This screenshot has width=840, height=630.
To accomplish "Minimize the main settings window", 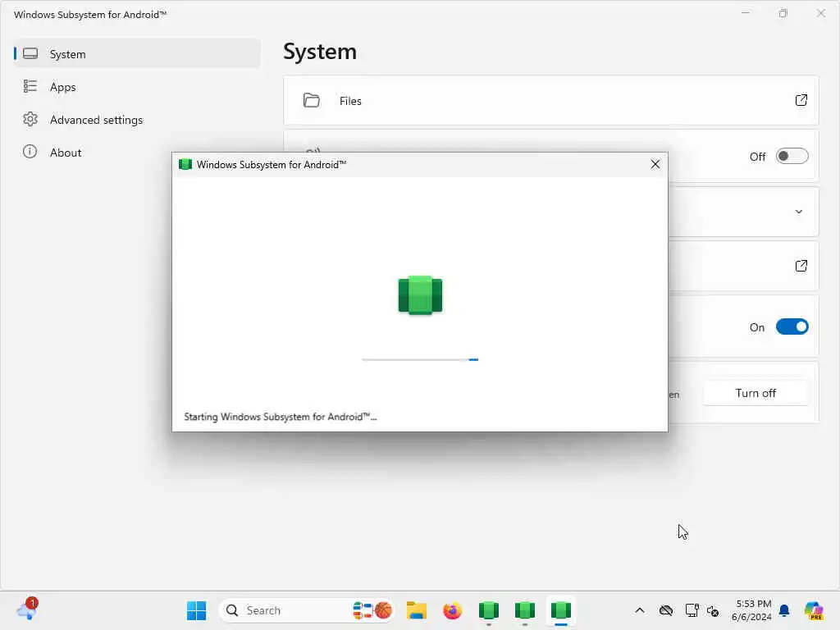I will (x=745, y=13).
